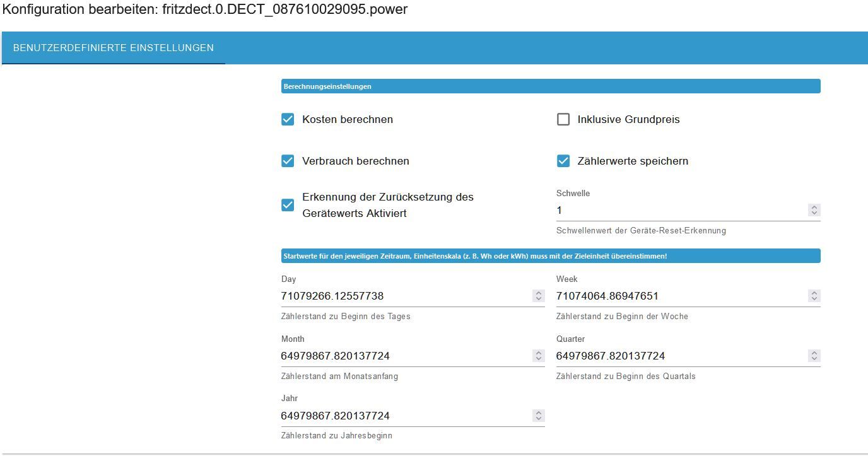This screenshot has height=456, width=868.
Task: Uncheck the Kosten berechnen checkbox
Action: point(288,119)
